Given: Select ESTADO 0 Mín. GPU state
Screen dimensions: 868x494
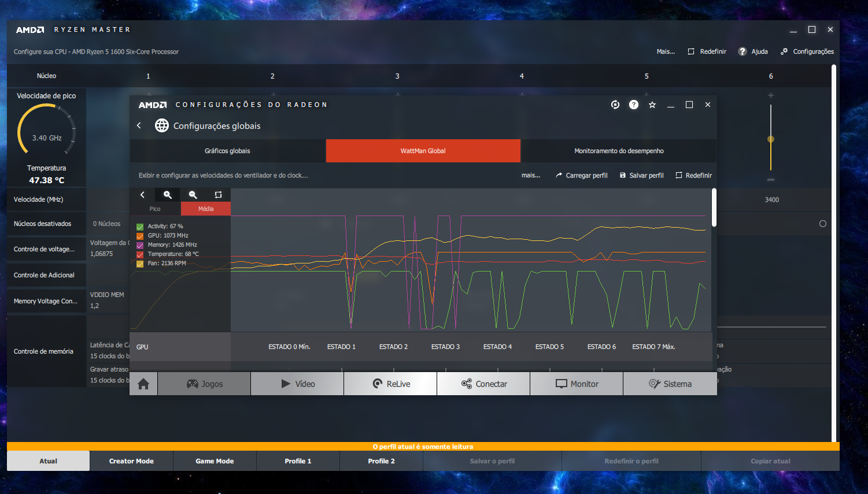Looking at the screenshot, I should tap(289, 347).
